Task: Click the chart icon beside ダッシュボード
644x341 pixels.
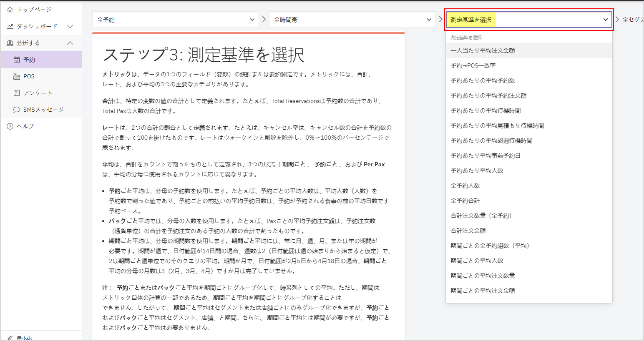Action: pos(10,26)
